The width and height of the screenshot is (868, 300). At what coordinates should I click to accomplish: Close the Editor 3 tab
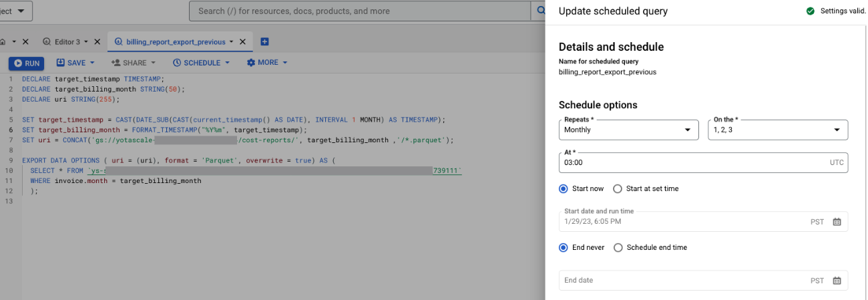(x=97, y=41)
